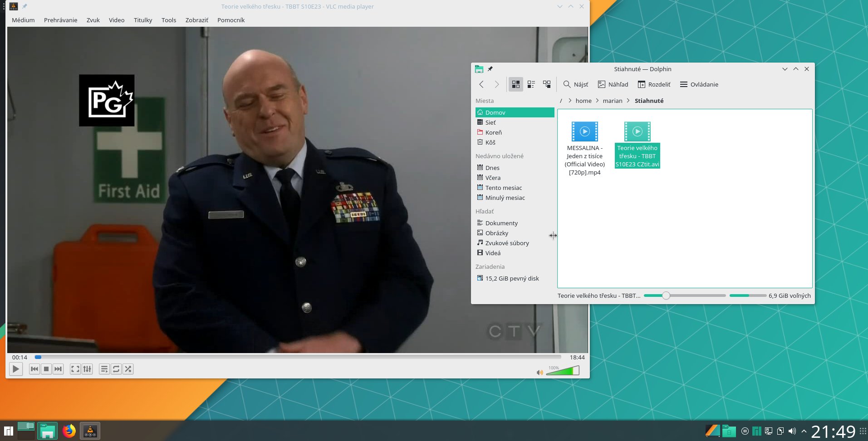Open the system tray volume icon
868x441 pixels.
pyautogui.click(x=792, y=431)
